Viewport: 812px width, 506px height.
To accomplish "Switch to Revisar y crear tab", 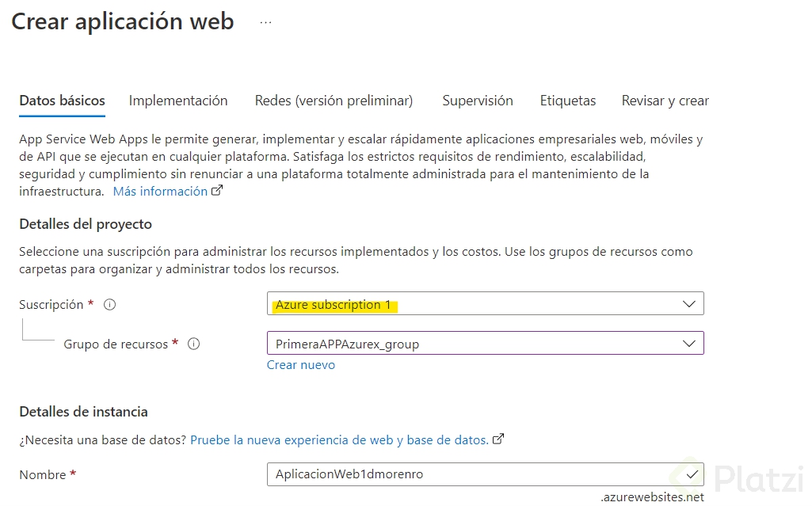I will coord(665,101).
